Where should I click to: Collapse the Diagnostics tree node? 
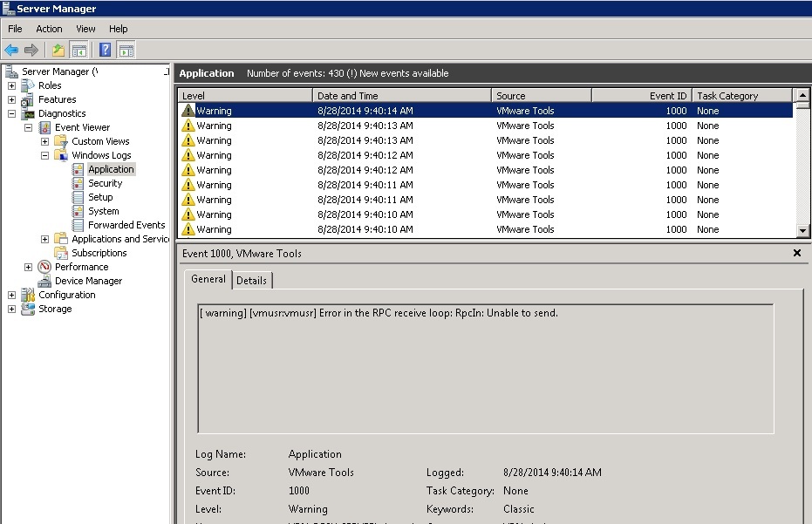12,114
